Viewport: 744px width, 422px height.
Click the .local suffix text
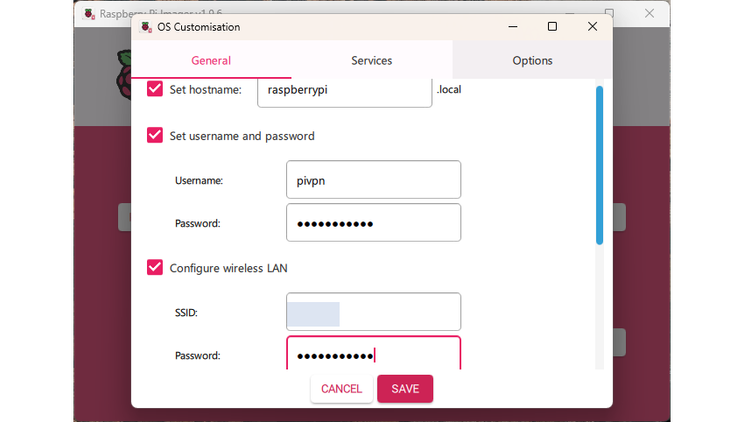[449, 89]
